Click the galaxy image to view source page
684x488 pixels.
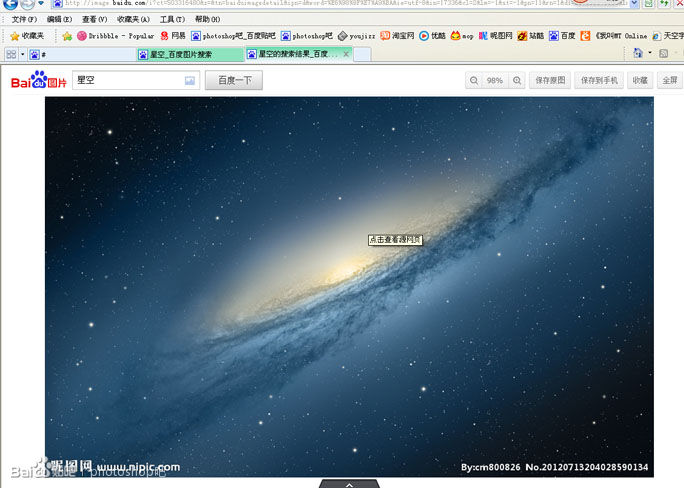click(x=349, y=287)
